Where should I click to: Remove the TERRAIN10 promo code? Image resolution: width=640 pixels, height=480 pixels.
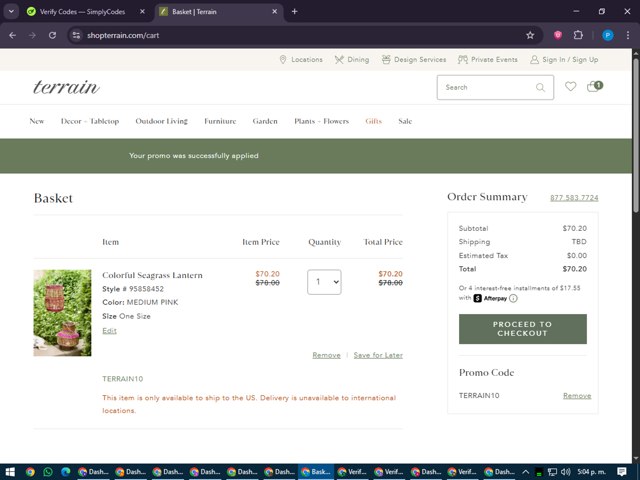577,396
